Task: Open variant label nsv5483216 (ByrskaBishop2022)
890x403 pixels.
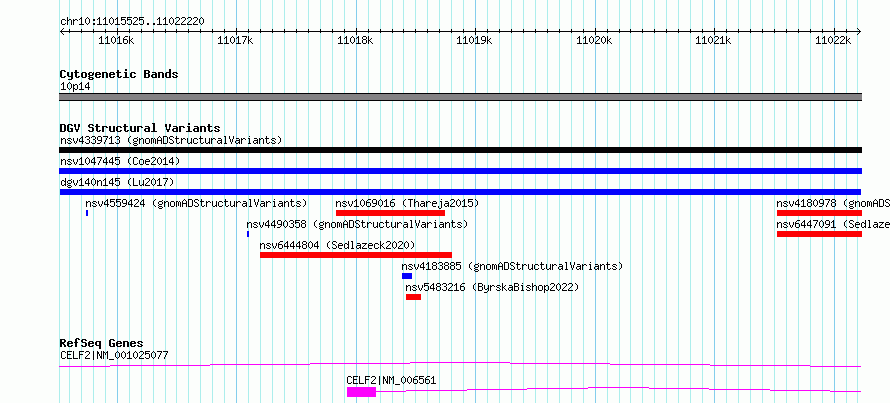Action: tap(492, 287)
